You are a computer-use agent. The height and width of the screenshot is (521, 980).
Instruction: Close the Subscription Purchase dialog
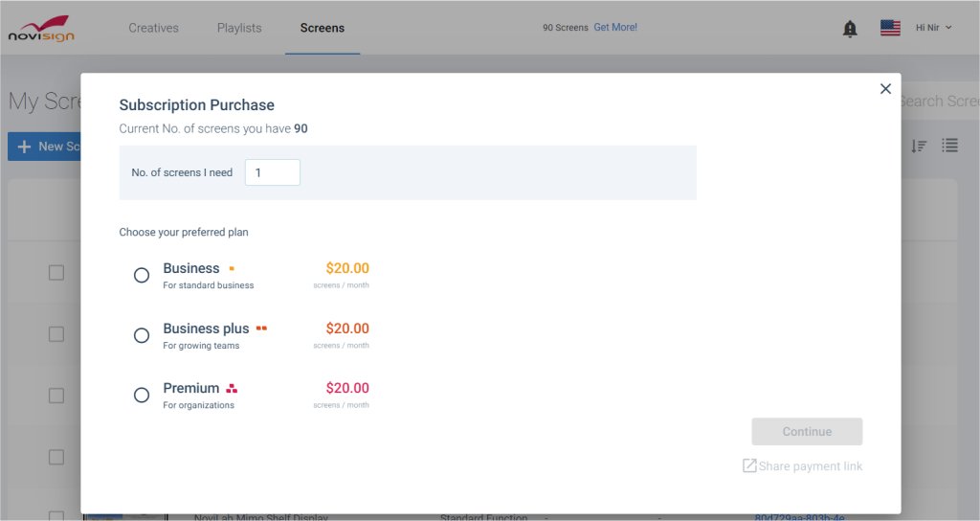(x=885, y=89)
